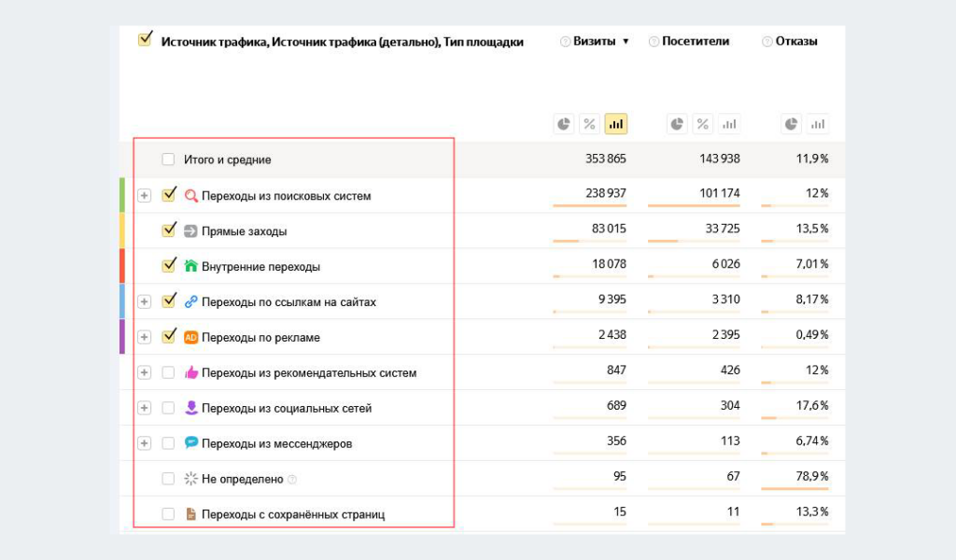This screenshot has height=560, width=956.
Task: Click the question mark icon beside Отказы
Action: pyautogui.click(x=766, y=42)
